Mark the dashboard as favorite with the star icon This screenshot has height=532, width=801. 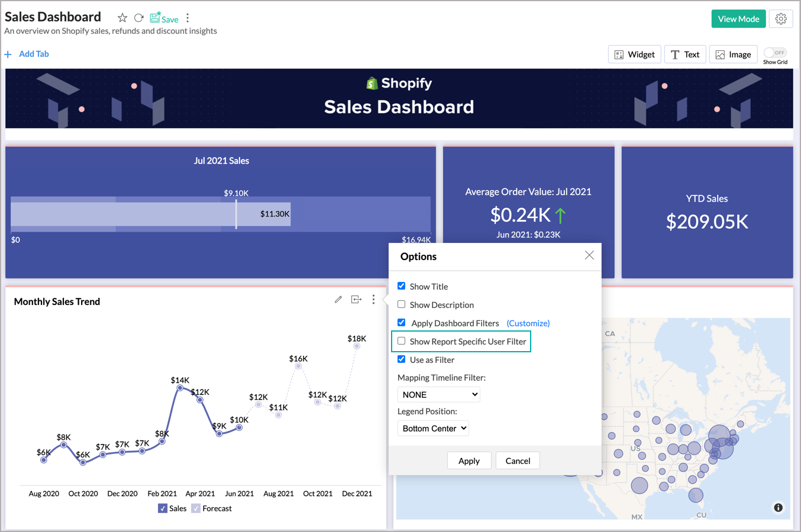122,17
